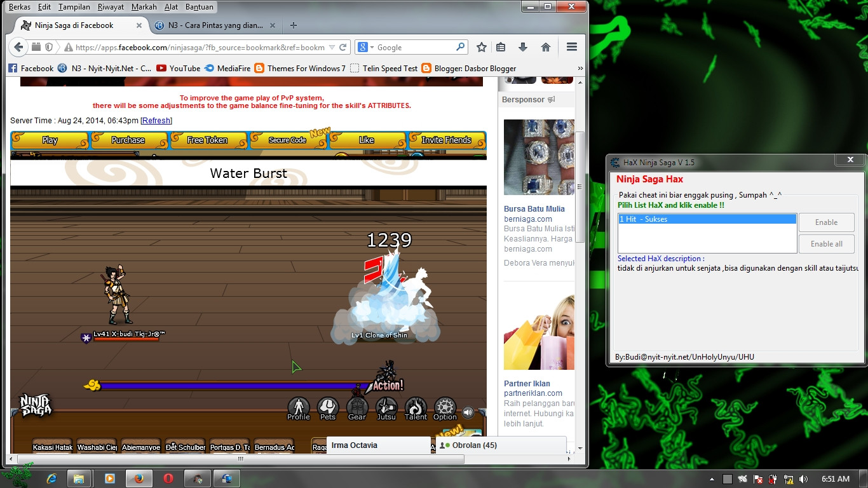Open the Tampilan menu
The width and height of the screenshot is (868, 488).
pos(74,7)
